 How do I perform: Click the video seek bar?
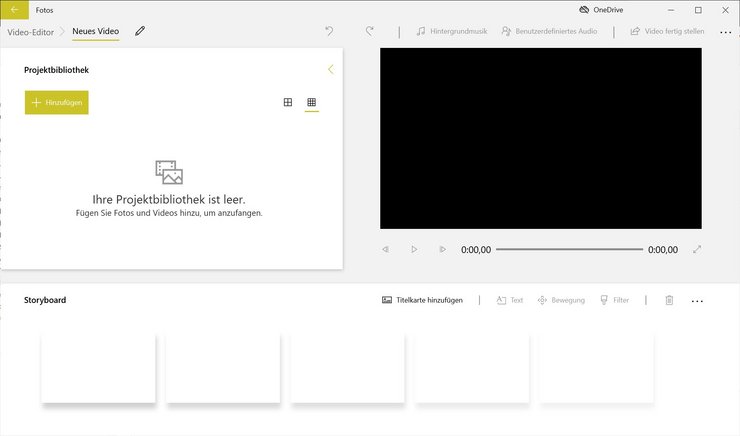click(x=569, y=249)
